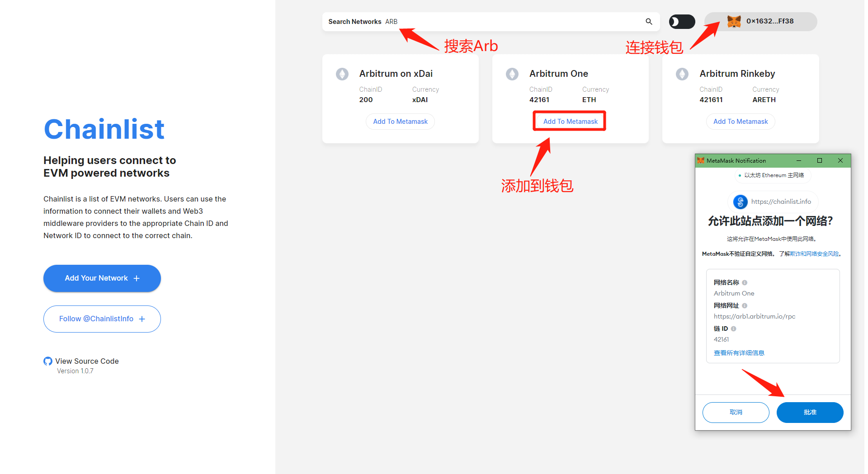Maximize the MetaMask Notification window
This screenshot has height=474, width=868.
point(820,160)
